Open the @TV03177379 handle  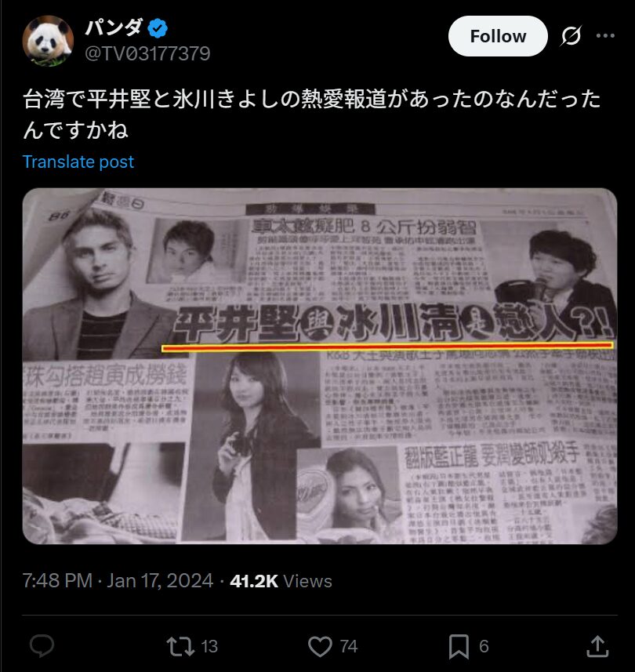point(147,53)
